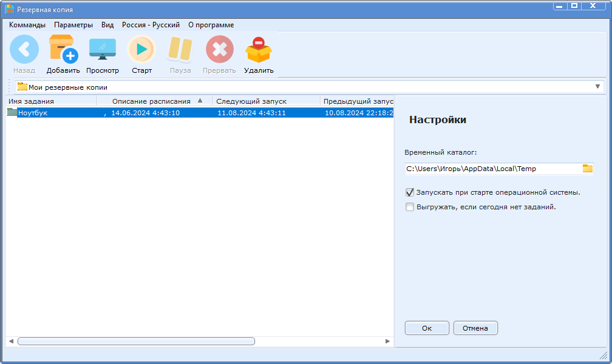The height and width of the screenshot is (364, 612).
Task: Click the Прервать abort icon
Action: [x=219, y=50]
